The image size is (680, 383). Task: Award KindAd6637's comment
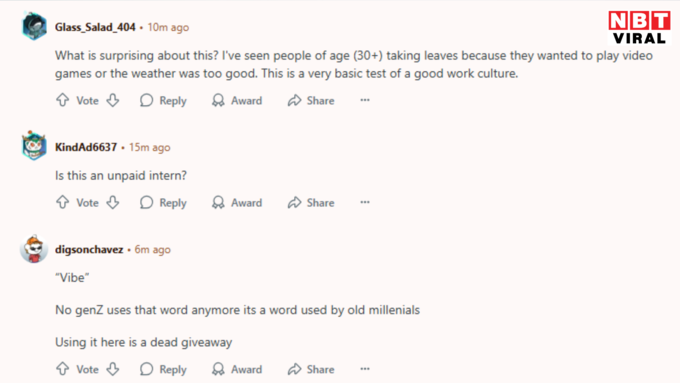point(237,202)
